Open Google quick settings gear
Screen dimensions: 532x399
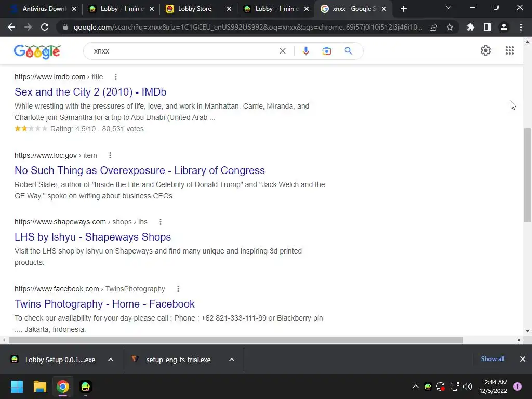[486, 50]
